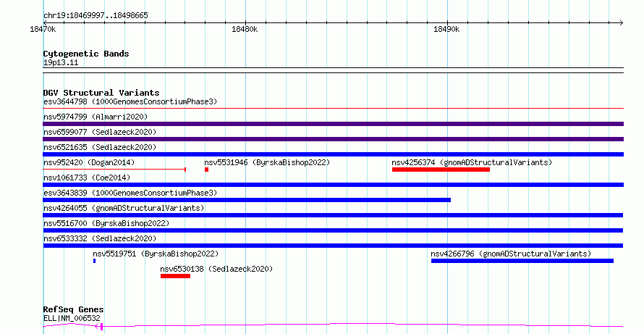Viewport: 644px width, 334px height.
Task: Open nsv6599077 (Sedlazeck2020) label
Action: click(x=100, y=132)
